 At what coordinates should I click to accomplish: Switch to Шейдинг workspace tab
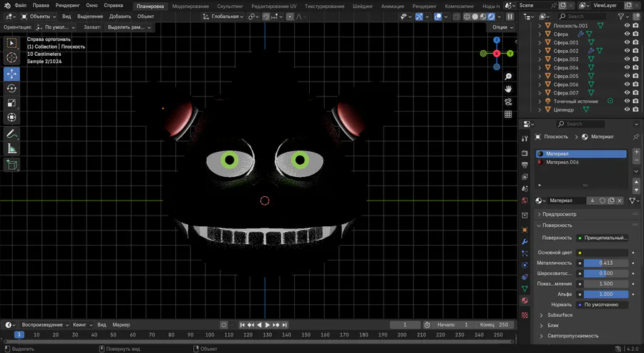pyautogui.click(x=363, y=6)
